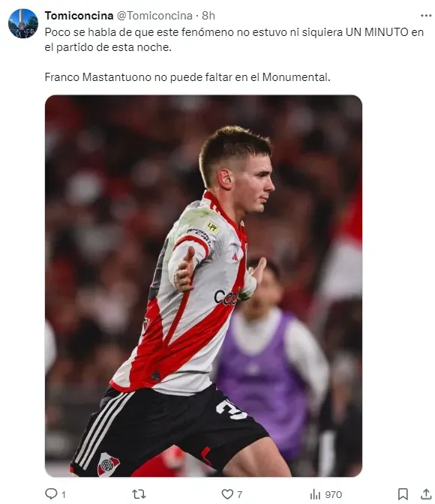Click the reply speech bubble icon
This screenshot has height=504, width=435.
pos(51,493)
